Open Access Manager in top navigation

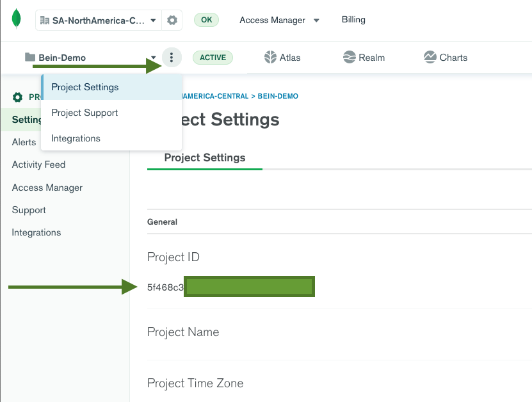point(272,20)
